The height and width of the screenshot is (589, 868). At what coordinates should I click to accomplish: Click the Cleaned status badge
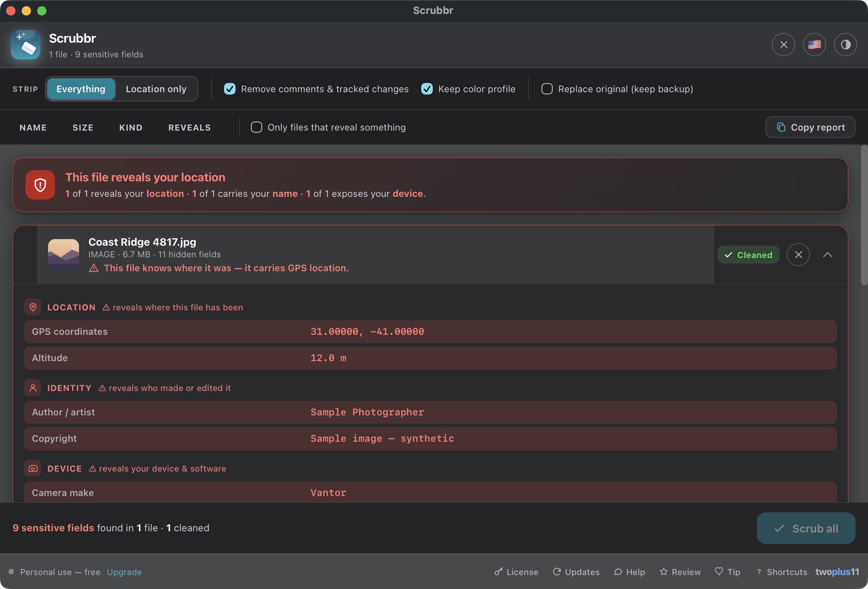pos(748,255)
